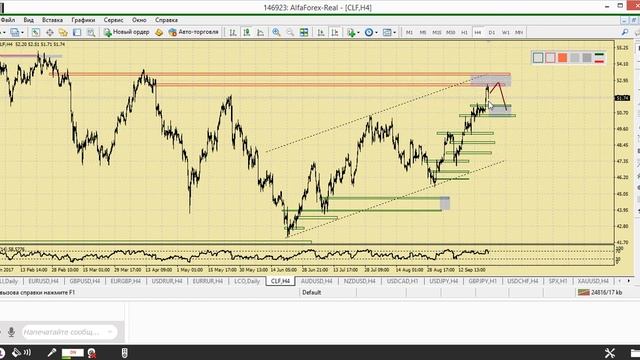Expand the periods dropdown arrow
640x360 pixels.
click(376, 33)
